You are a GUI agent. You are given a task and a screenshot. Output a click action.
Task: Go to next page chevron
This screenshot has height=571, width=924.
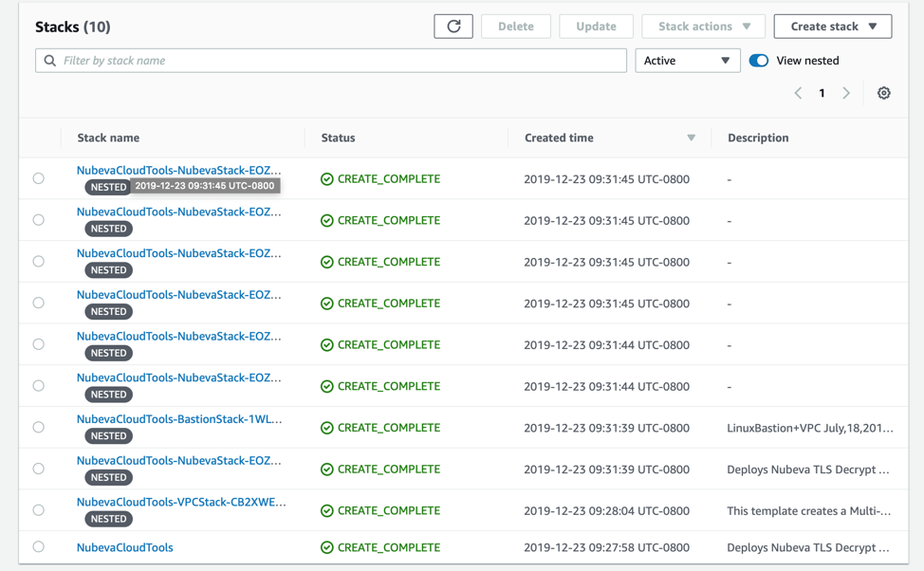[846, 93]
